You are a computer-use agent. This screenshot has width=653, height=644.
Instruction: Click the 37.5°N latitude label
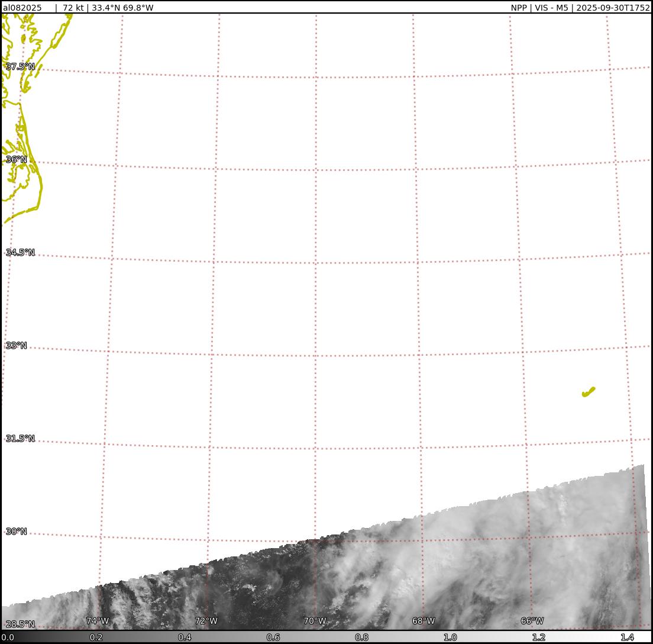(x=20, y=67)
